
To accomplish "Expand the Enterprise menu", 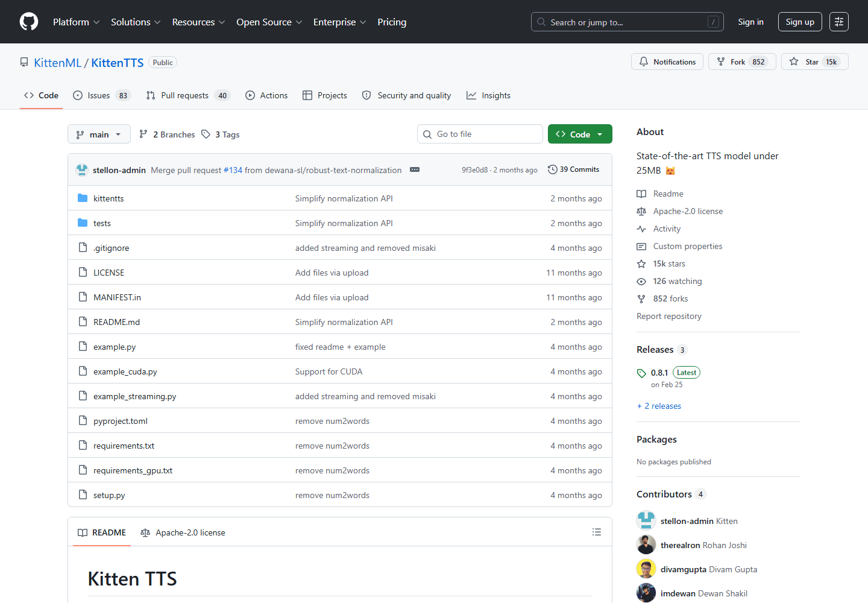I will click(339, 22).
